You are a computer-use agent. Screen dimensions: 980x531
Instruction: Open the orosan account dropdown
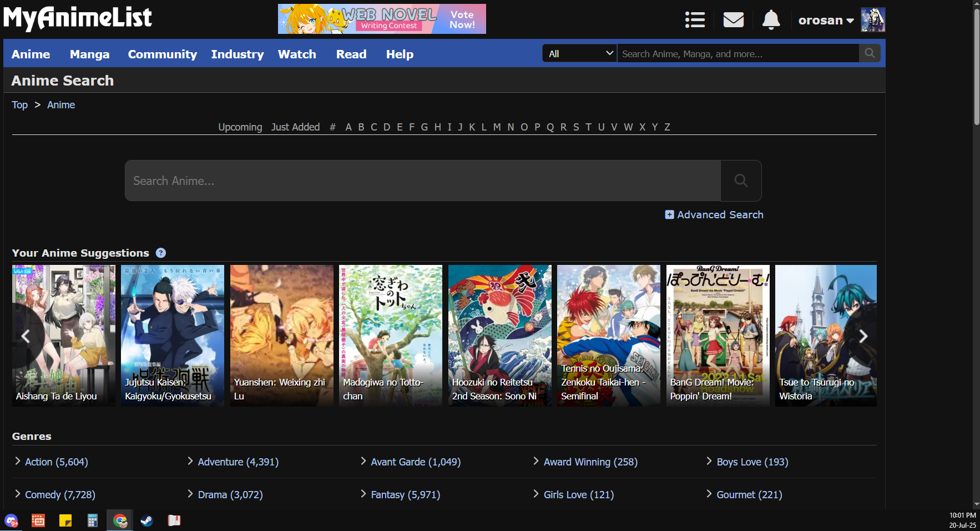826,21
